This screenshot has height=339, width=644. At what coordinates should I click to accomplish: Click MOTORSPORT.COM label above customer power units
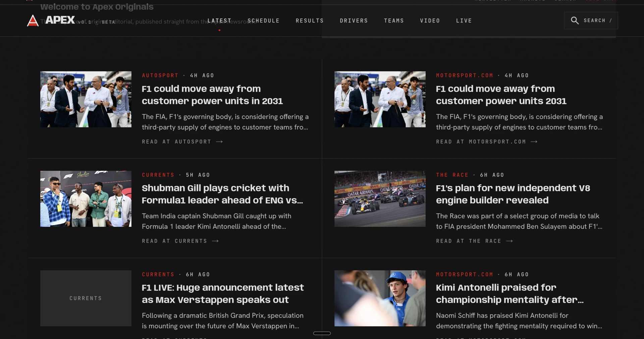tap(465, 75)
